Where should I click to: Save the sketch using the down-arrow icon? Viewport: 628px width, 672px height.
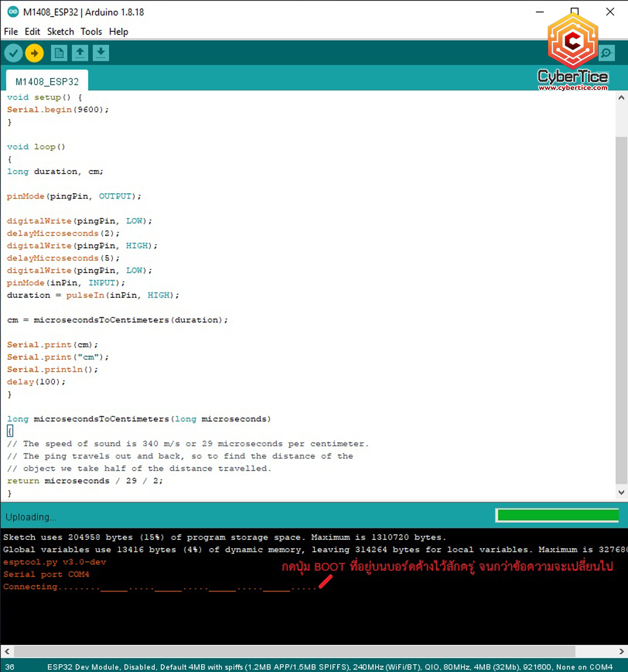(100, 53)
